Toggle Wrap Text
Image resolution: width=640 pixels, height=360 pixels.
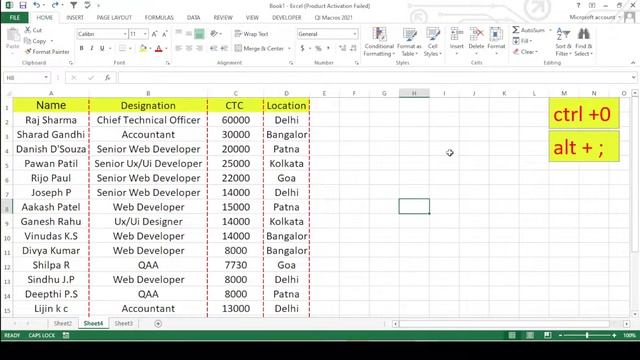(x=251, y=34)
